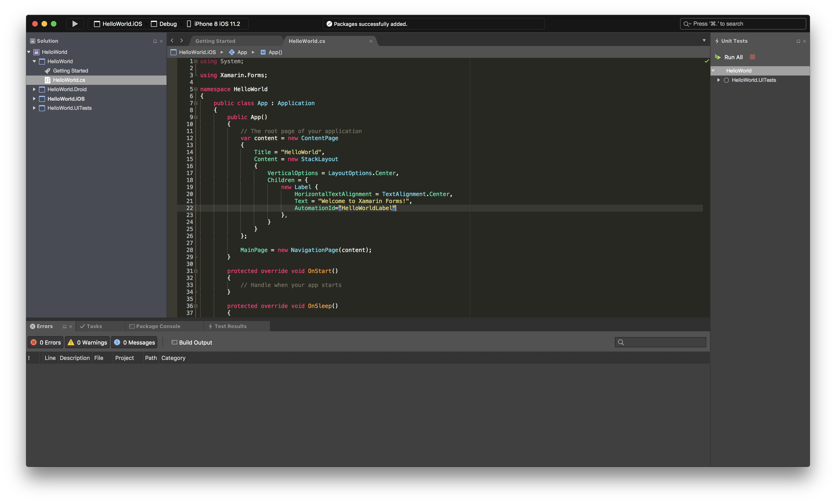Click the App icon in the breadcrumb bar

point(232,52)
